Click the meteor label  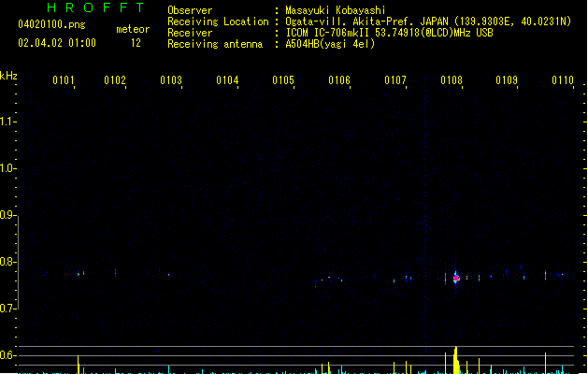133,29
